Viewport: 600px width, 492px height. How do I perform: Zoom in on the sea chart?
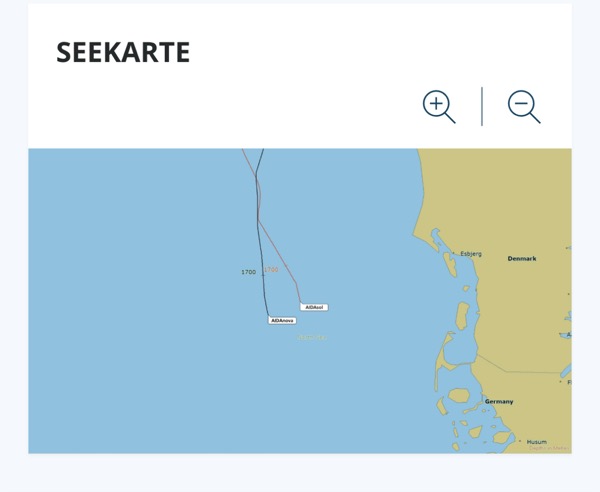pos(438,106)
